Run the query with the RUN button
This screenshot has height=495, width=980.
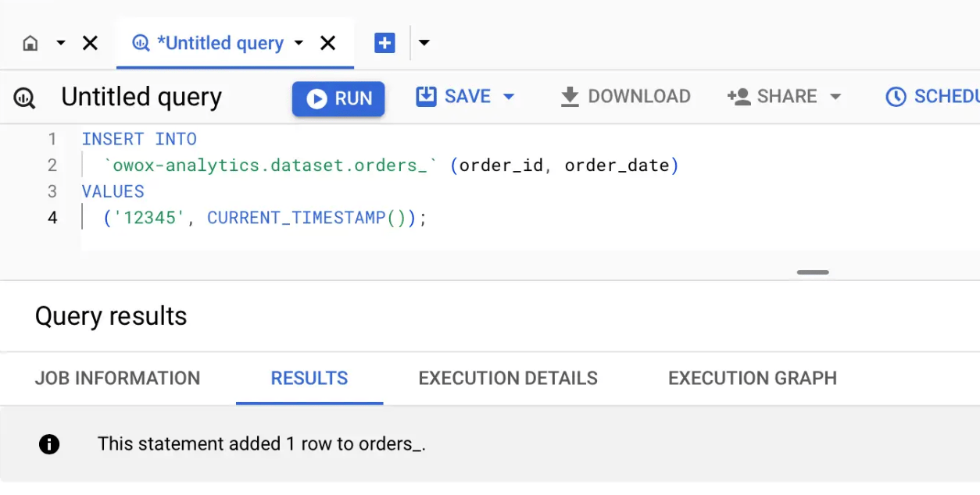[338, 98]
